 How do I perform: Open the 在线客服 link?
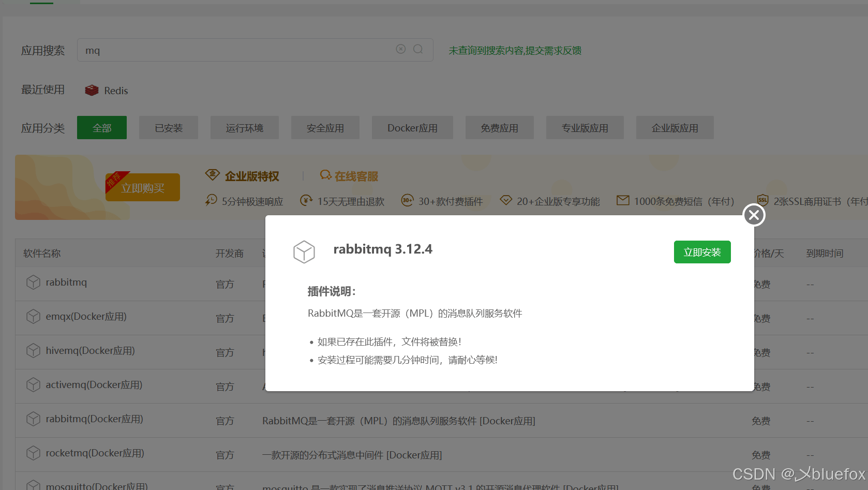(x=356, y=176)
